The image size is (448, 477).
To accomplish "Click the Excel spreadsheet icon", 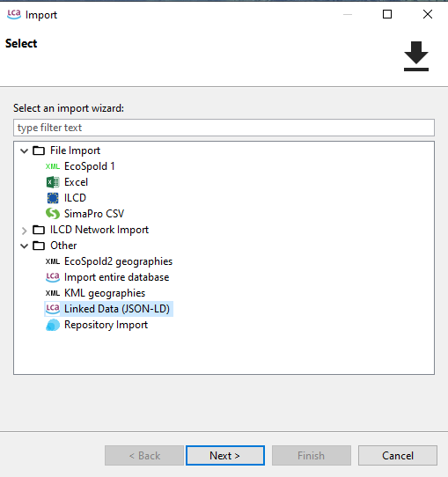I will click(53, 182).
